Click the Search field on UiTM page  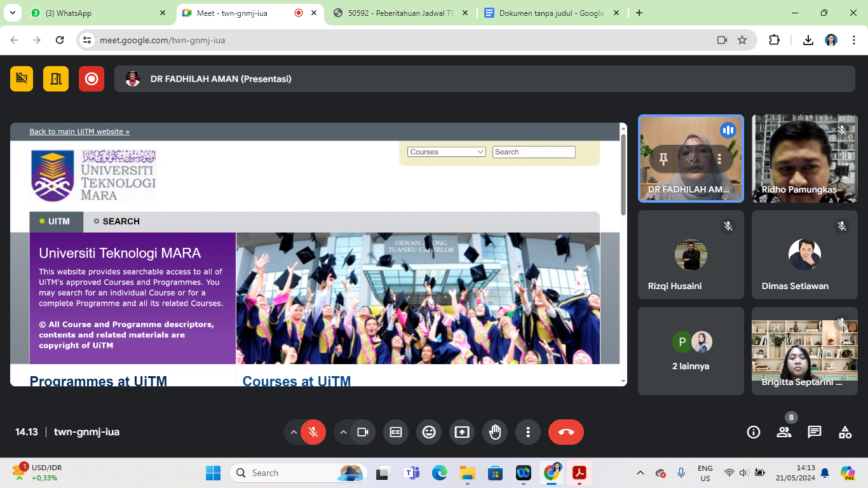[x=534, y=152]
